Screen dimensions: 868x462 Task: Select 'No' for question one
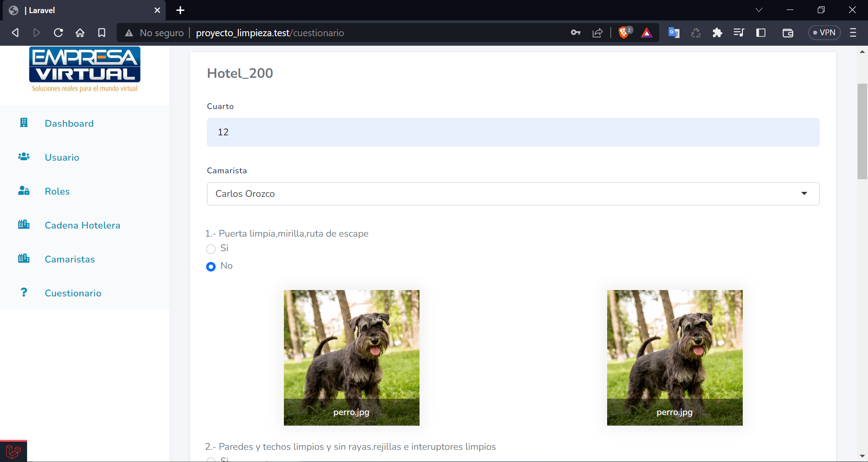tap(211, 267)
